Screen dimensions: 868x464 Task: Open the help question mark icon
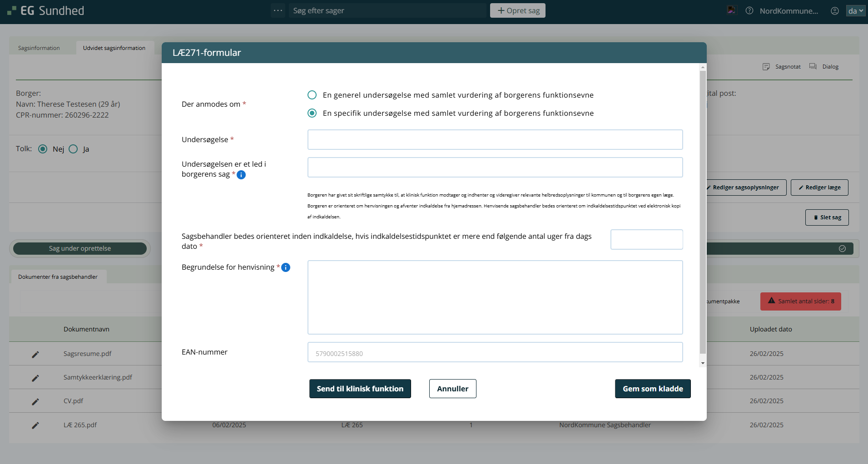(x=749, y=10)
